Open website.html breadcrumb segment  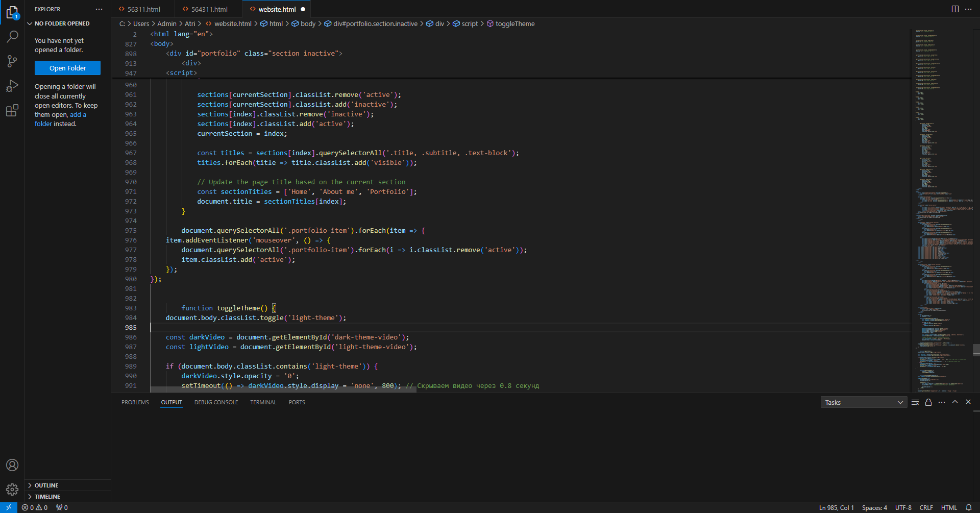228,23
